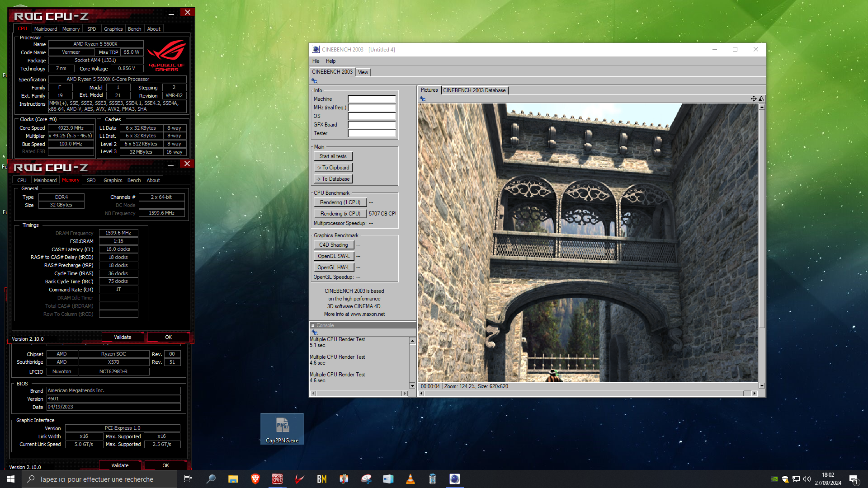Click the 5707 CB-CPU score text
The width and height of the screenshot is (868, 488).
tap(382, 214)
